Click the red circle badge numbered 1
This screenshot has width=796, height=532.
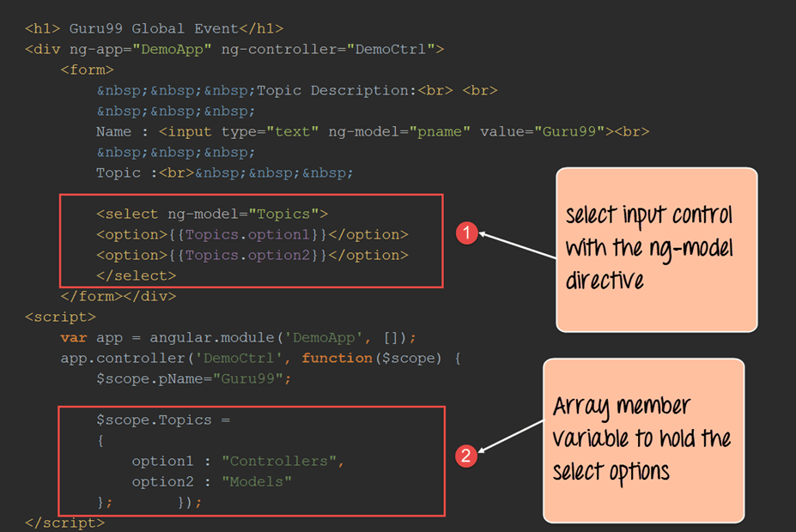[x=465, y=233]
